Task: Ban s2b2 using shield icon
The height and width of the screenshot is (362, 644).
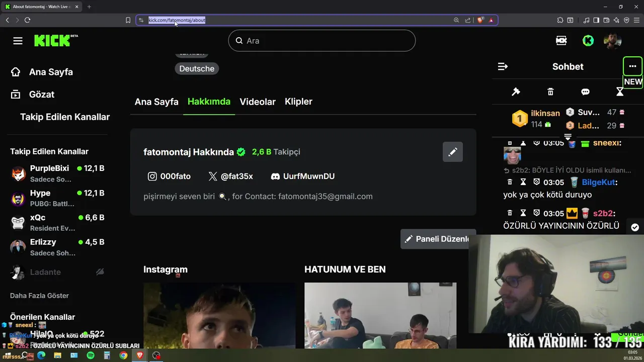Action: [x=536, y=213]
